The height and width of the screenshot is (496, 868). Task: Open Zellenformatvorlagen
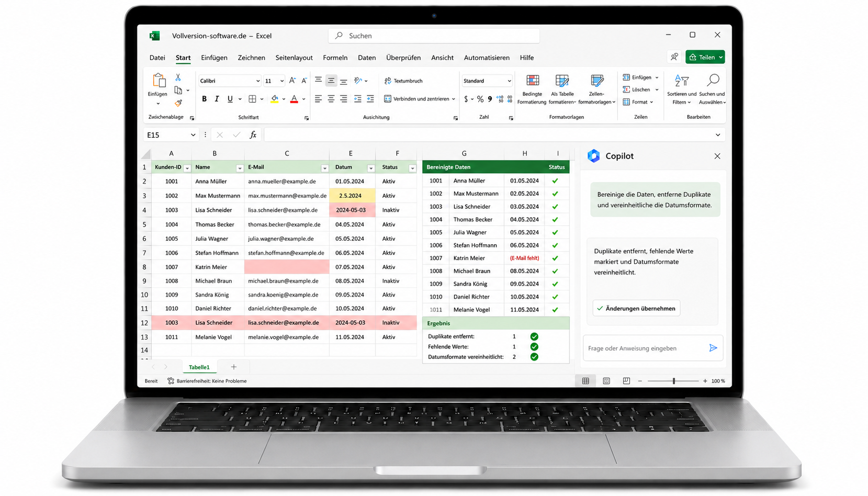pyautogui.click(x=596, y=89)
